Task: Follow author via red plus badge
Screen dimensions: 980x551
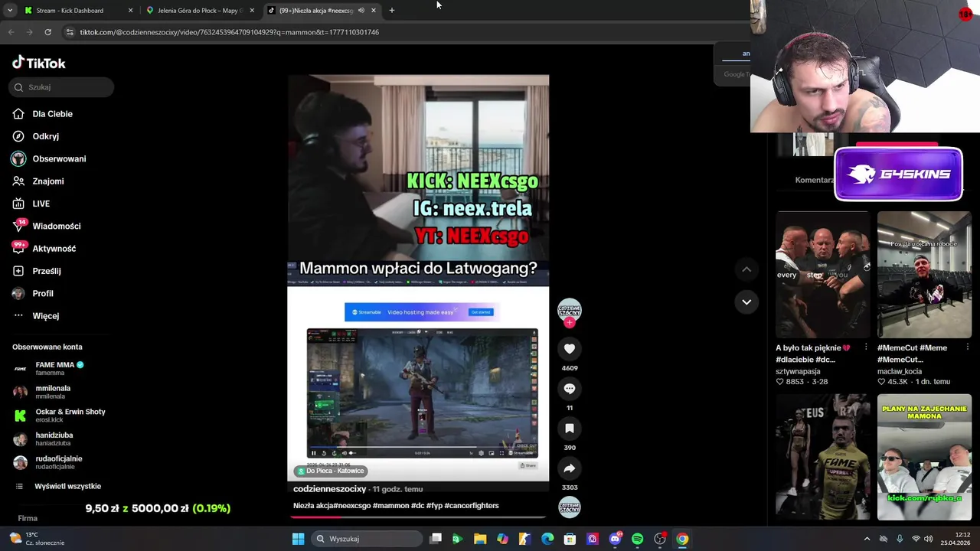Action: 569,323
